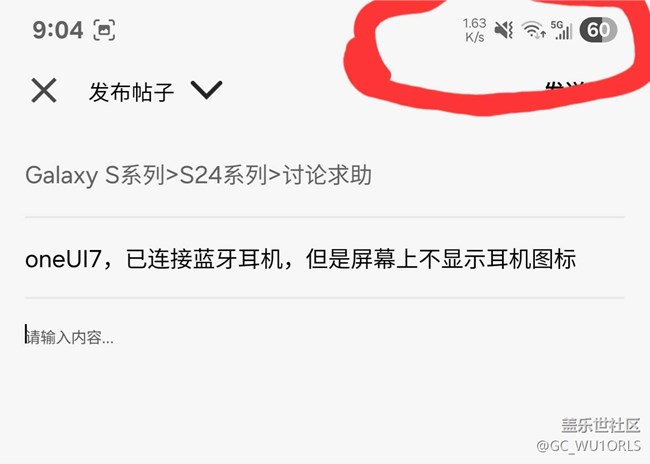
Task: Tap the 发布帖子 header title
Action: (131, 92)
